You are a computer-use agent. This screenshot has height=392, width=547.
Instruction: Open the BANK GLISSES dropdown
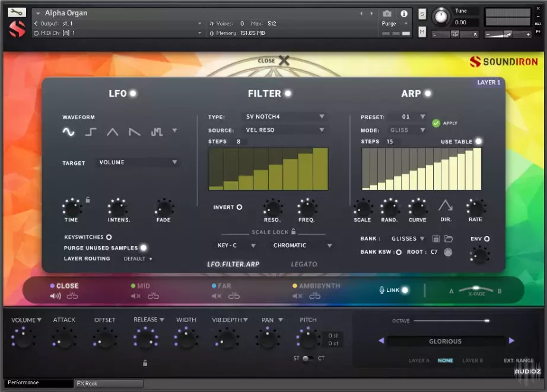(x=408, y=239)
